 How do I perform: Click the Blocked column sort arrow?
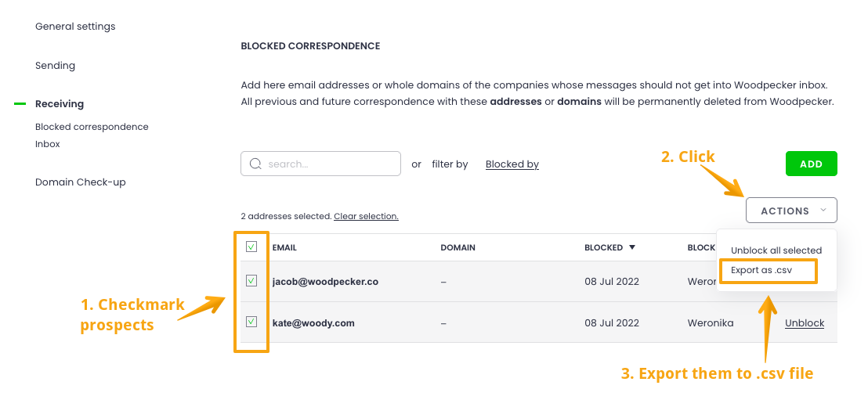coord(632,247)
